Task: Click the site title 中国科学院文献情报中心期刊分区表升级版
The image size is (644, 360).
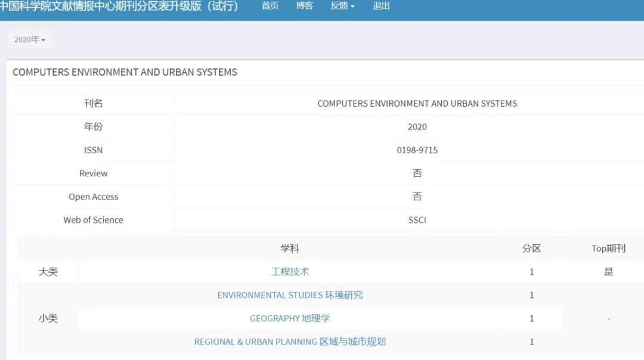Action: [119, 6]
